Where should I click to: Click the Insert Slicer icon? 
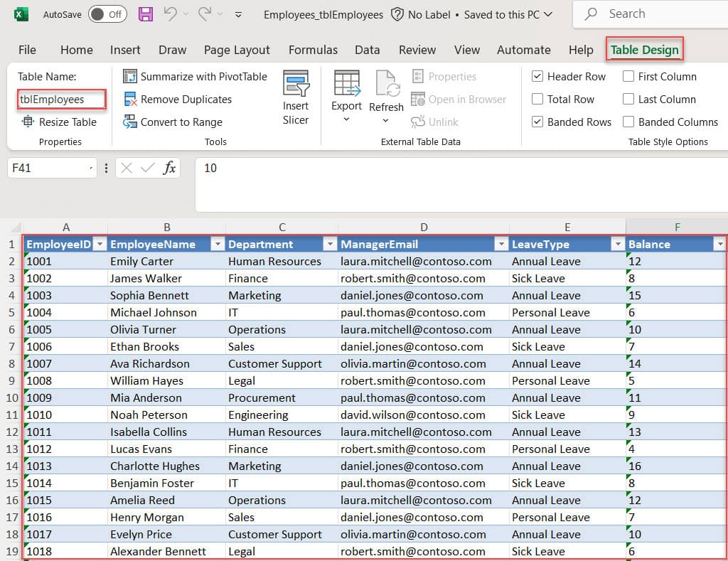[x=296, y=84]
